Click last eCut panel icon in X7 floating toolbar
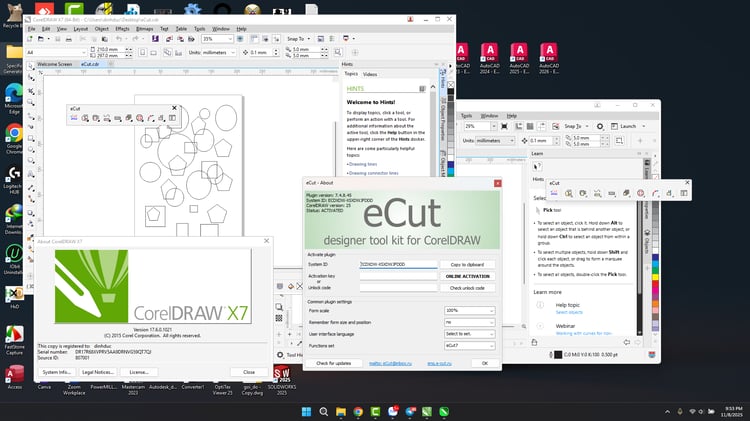750x421 pixels. 172,118
